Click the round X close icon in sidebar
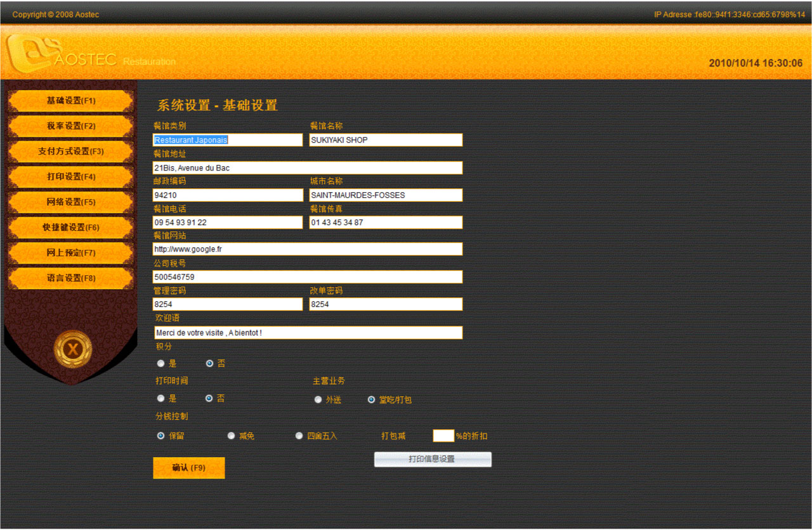 73,349
